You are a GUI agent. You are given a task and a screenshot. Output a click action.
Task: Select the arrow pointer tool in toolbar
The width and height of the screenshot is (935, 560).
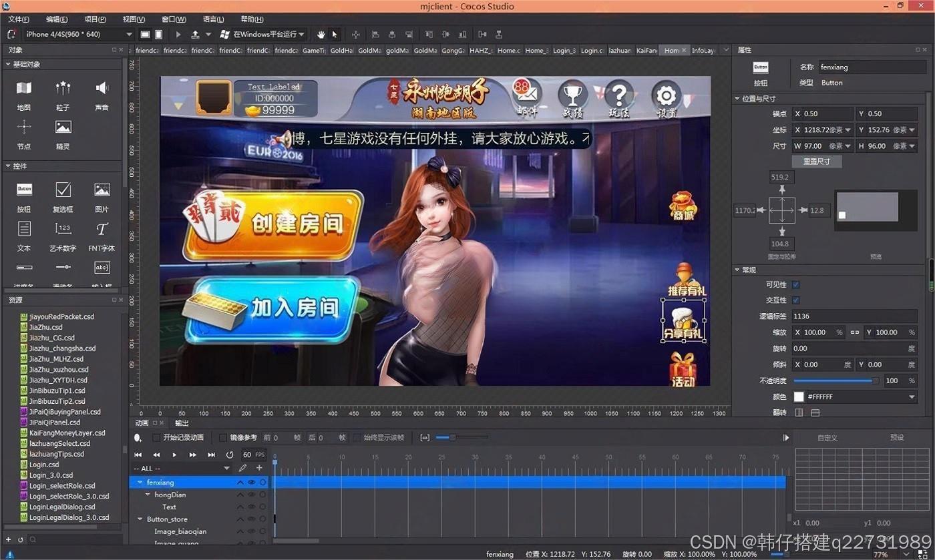coord(335,34)
